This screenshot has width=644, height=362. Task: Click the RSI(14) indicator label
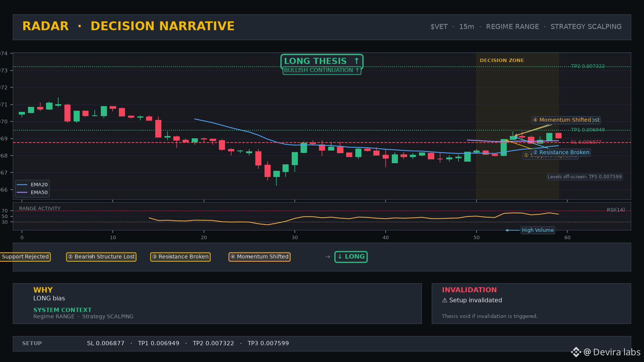[x=616, y=210]
